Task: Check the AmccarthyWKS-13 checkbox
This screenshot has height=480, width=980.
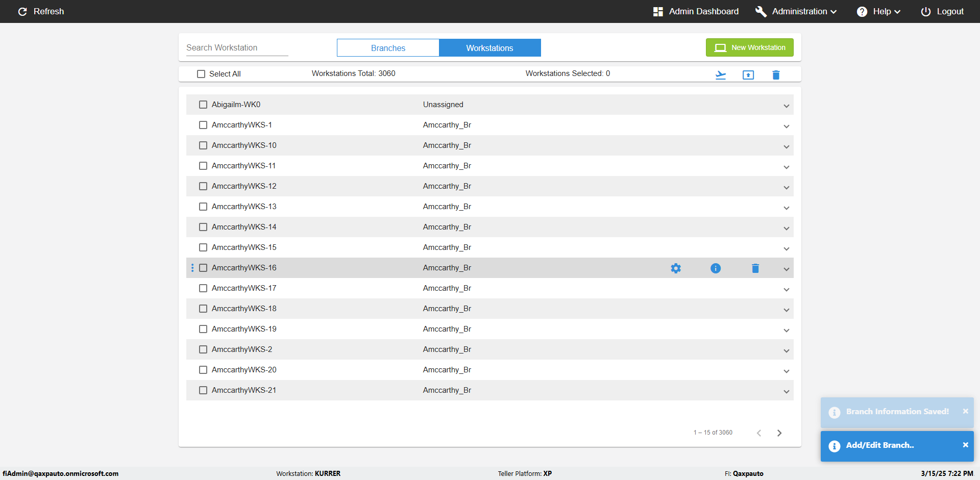Action: [203, 207]
